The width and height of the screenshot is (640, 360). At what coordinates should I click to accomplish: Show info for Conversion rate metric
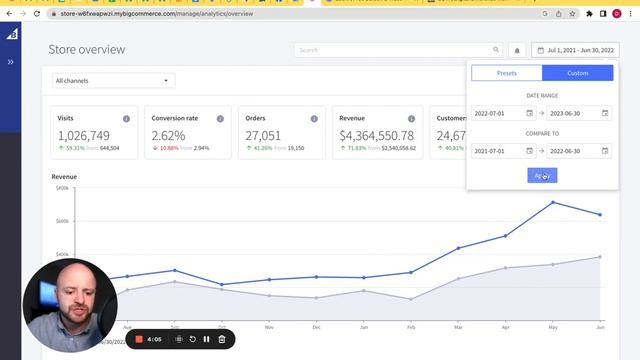pyautogui.click(x=220, y=119)
